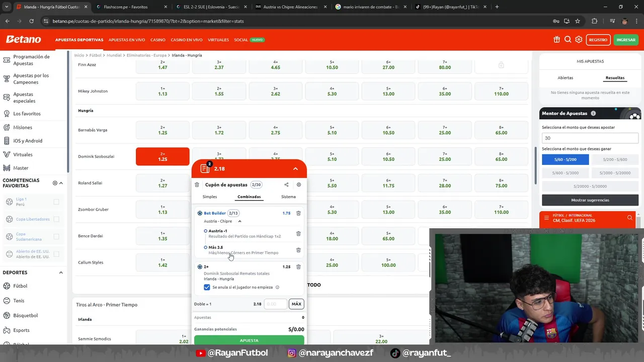Open Casino in top menu
The image size is (644, 362).
click(x=157, y=40)
